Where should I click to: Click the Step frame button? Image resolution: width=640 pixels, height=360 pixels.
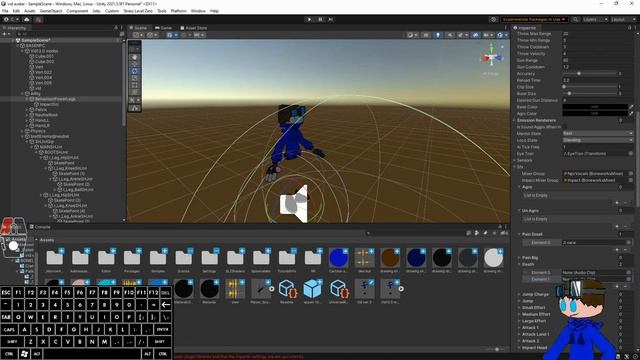tap(331, 20)
